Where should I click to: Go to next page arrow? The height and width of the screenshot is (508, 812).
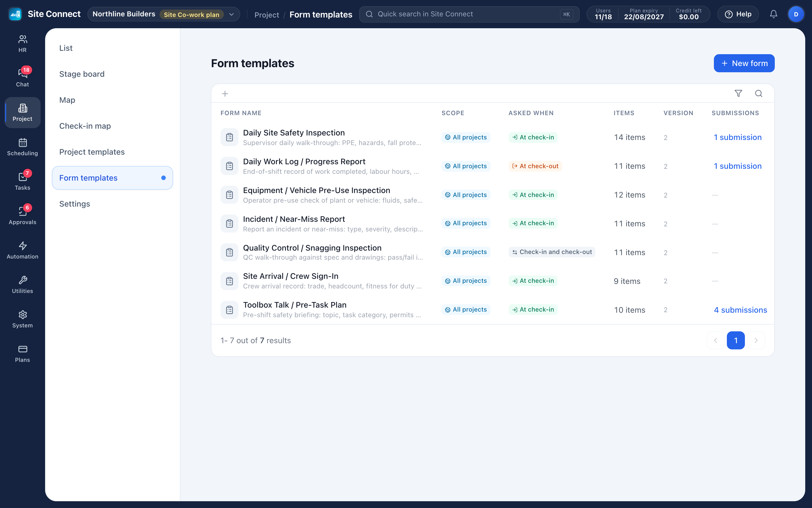756,340
